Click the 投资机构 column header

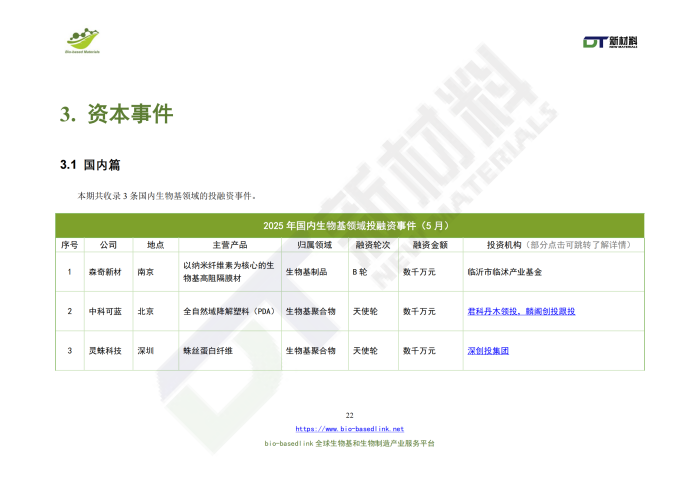click(x=505, y=244)
